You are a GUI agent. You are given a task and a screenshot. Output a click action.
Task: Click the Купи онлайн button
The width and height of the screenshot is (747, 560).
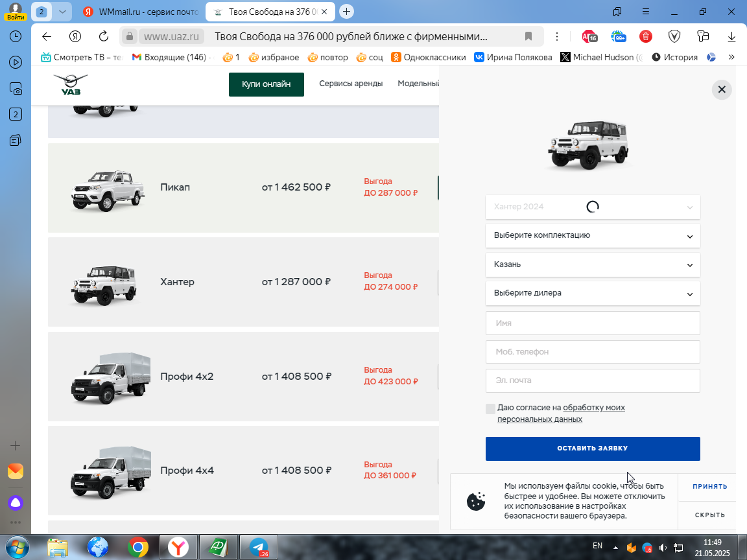click(267, 84)
